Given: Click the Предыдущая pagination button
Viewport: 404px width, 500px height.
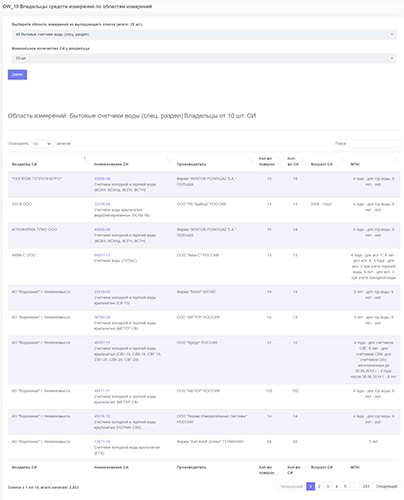Looking at the screenshot, I should (291, 487).
